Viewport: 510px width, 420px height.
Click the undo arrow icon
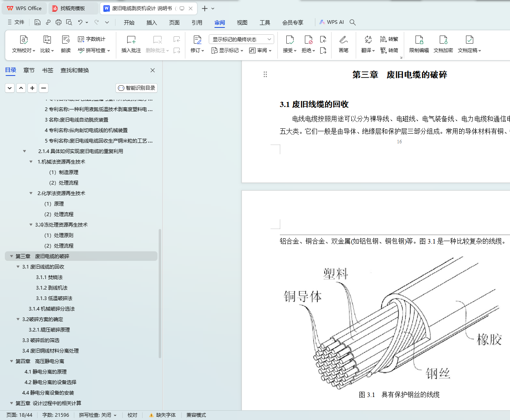80,22
